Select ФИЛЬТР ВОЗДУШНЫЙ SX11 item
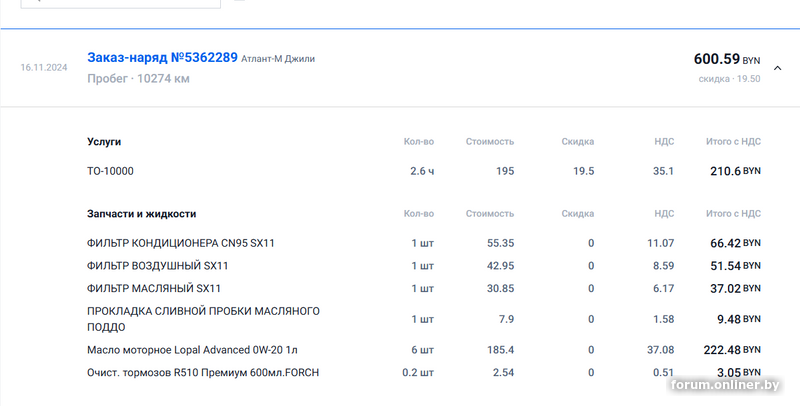This screenshot has width=800, height=406. (x=158, y=266)
